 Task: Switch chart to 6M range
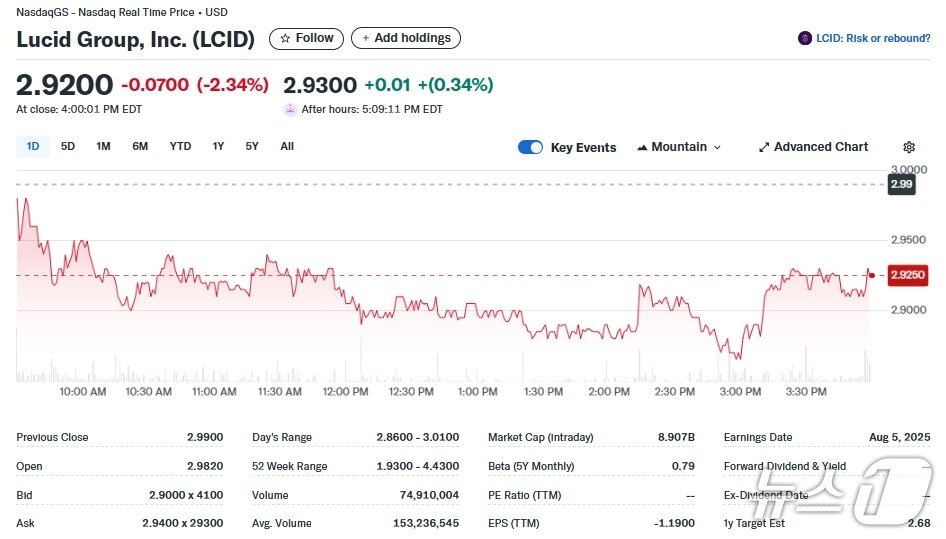pos(140,146)
